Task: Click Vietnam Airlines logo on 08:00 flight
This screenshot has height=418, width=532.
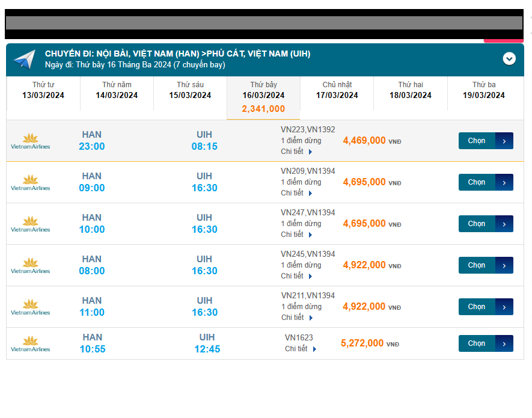Action: pyautogui.click(x=31, y=266)
